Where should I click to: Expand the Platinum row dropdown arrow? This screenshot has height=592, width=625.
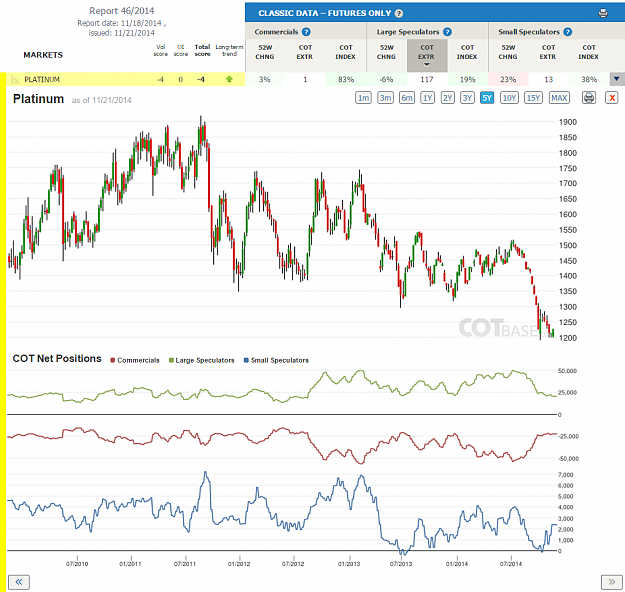617,79
